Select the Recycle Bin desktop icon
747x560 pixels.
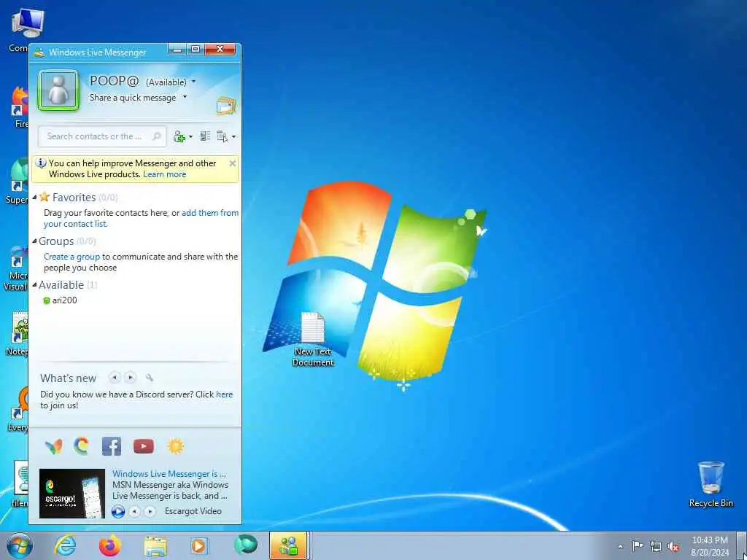[x=711, y=484]
